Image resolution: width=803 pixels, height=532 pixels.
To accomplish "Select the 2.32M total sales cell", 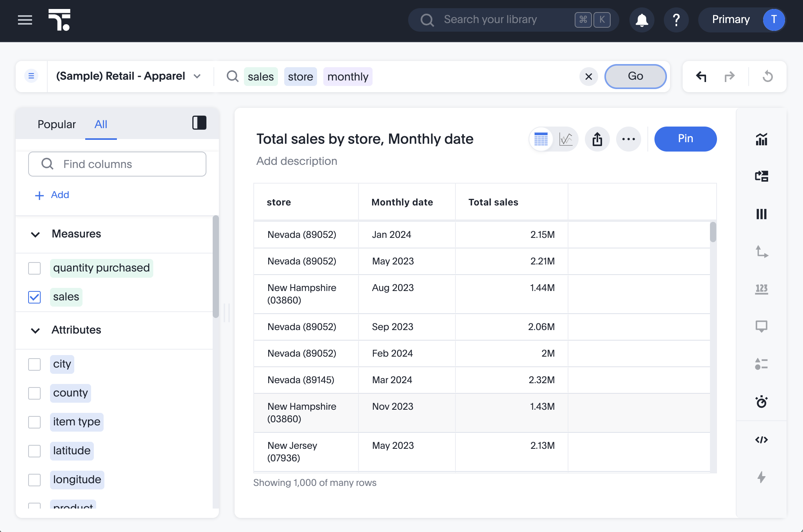I will click(x=511, y=380).
